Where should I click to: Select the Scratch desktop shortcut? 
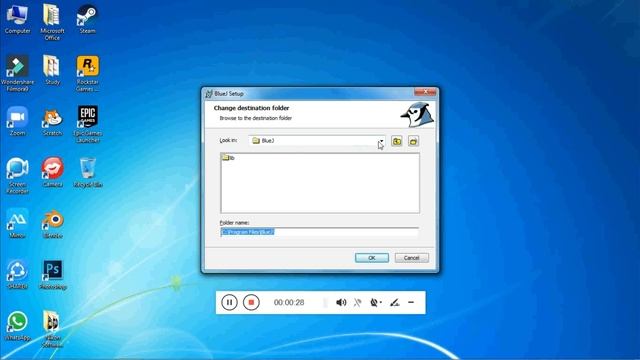click(52, 121)
